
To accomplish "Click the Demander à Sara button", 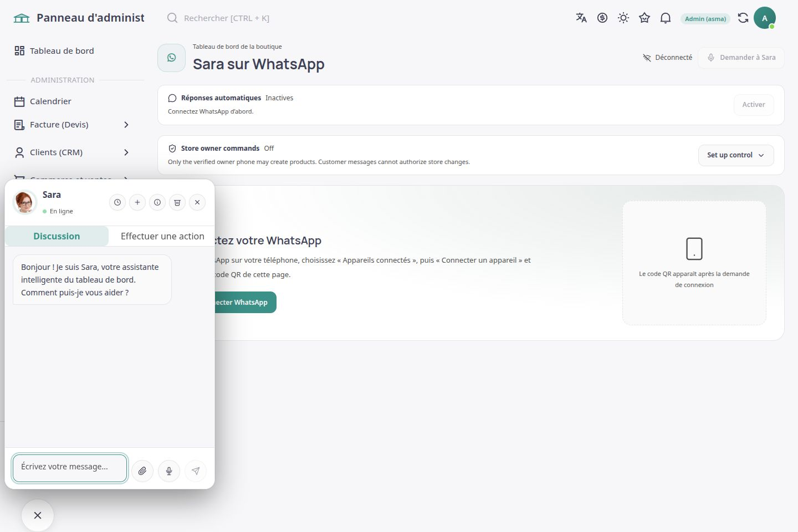I will 741,58.
